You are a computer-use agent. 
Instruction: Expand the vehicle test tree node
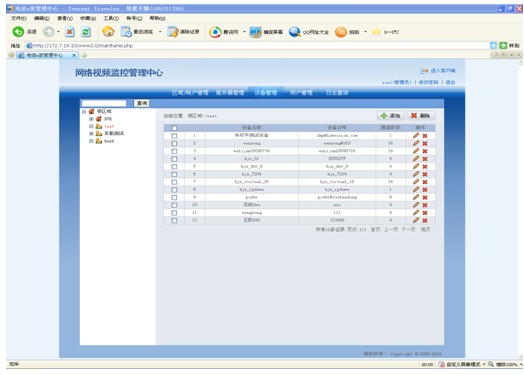(91, 133)
